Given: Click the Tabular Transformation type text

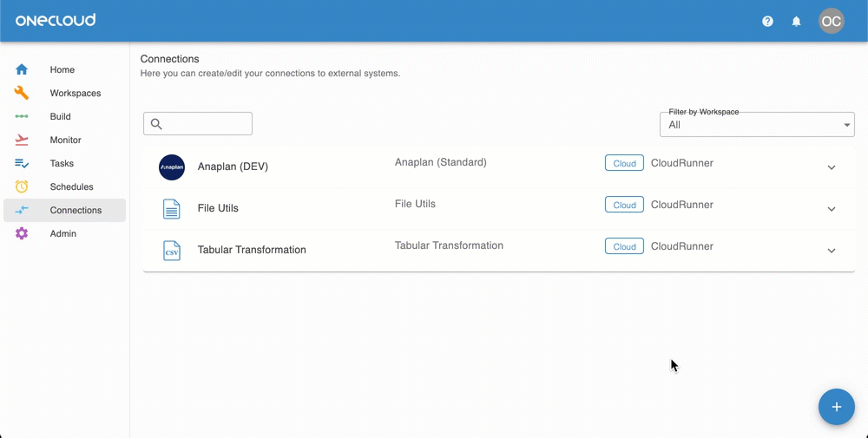Looking at the screenshot, I should point(449,245).
